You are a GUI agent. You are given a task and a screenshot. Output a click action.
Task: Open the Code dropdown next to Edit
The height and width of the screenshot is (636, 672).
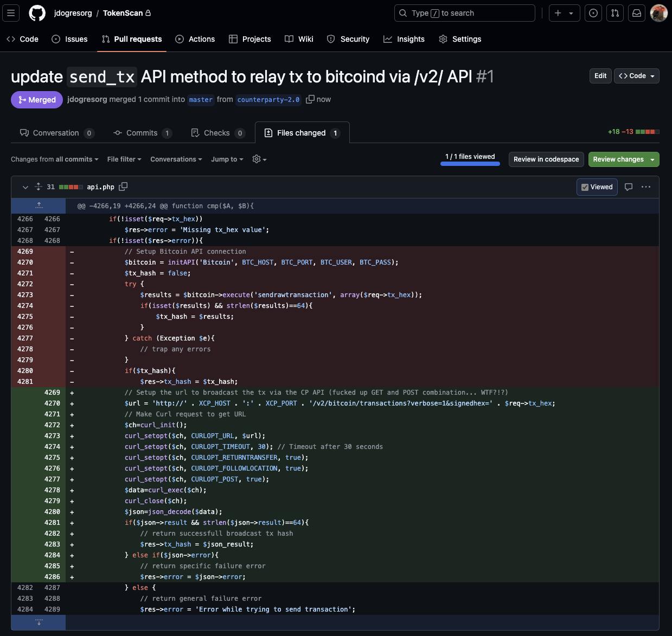tap(637, 76)
